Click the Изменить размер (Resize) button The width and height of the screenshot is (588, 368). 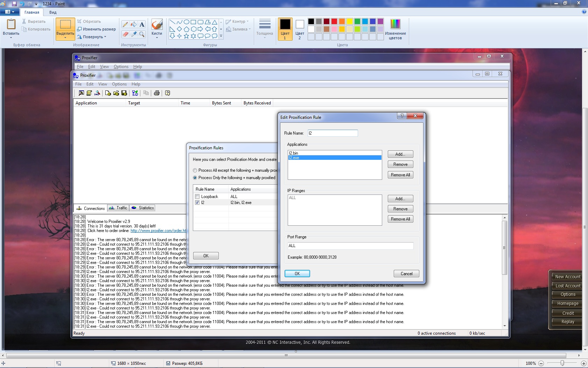(97, 29)
